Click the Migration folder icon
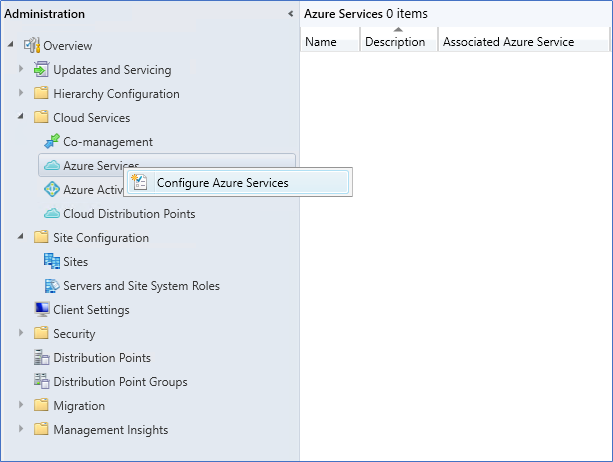Viewport: 613px width, 462px height. 41,405
